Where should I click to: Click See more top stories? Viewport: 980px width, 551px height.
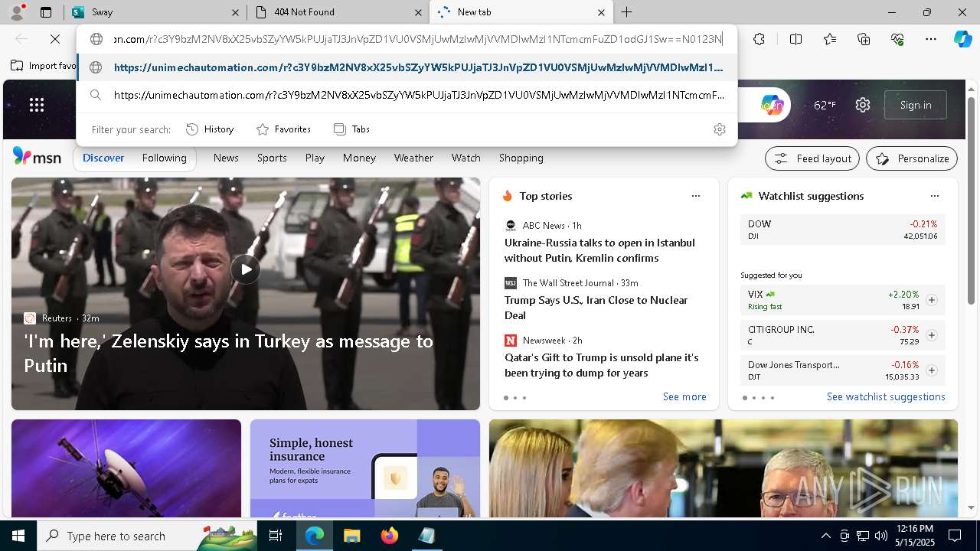tap(684, 396)
